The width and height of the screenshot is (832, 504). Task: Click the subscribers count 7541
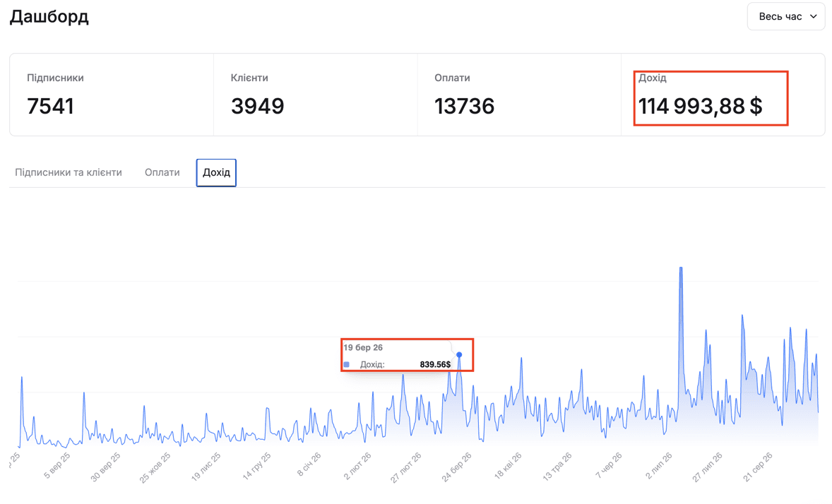click(50, 106)
